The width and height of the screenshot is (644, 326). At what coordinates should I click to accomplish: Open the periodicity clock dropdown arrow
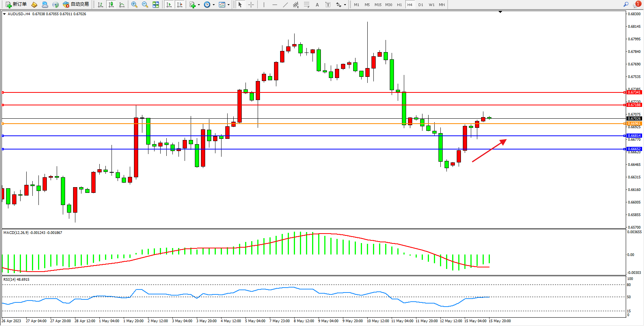[x=214, y=5]
